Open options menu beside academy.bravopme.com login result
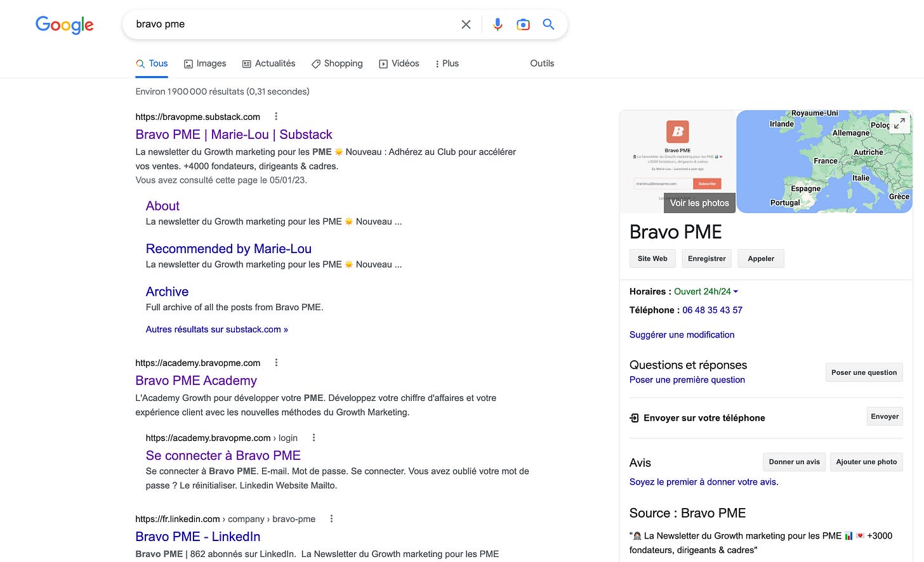 (313, 437)
